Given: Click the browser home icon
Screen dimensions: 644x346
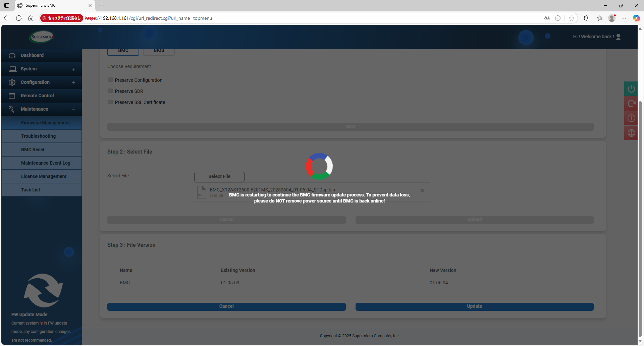Looking at the screenshot, I should (x=31, y=18).
